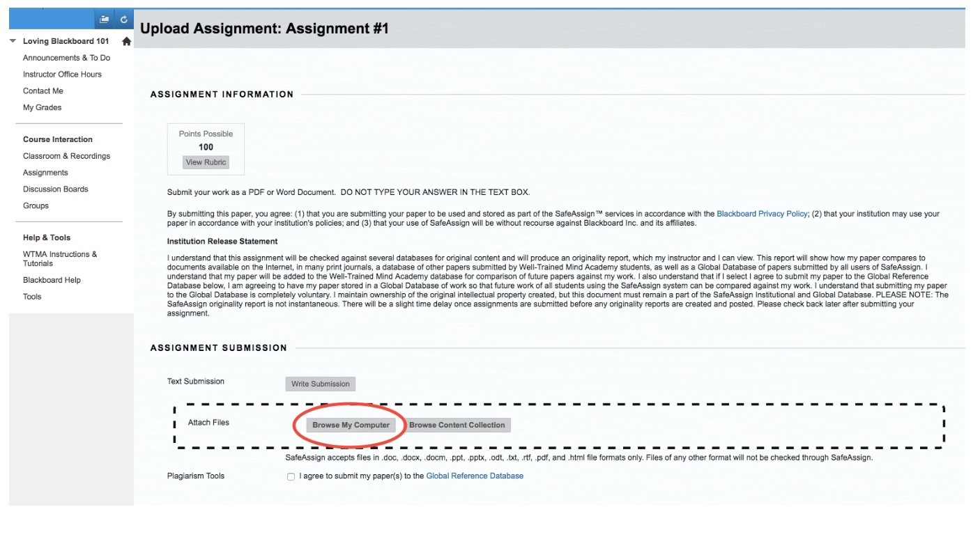This screenshot has width=980, height=546.
Task: Browse the Content Collection
Action: [458, 425]
